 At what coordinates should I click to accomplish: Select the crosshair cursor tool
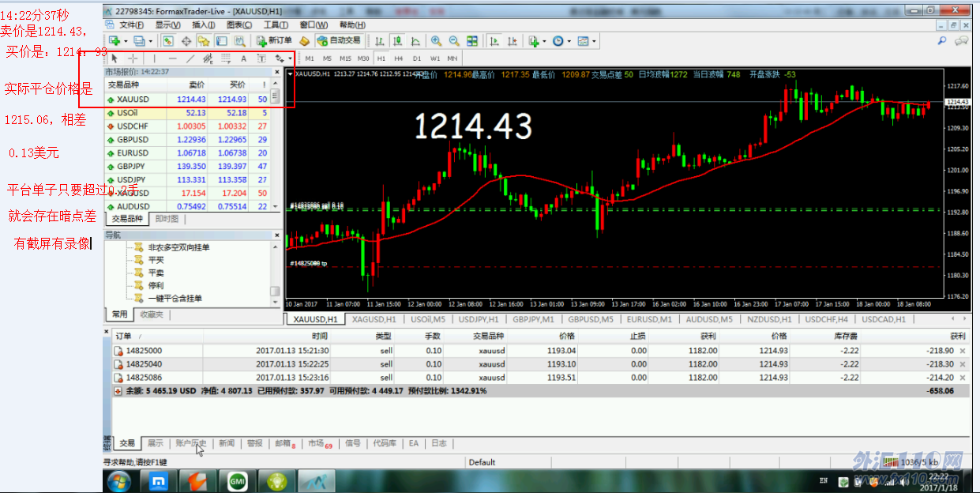pyautogui.click(x=133, y=58)
